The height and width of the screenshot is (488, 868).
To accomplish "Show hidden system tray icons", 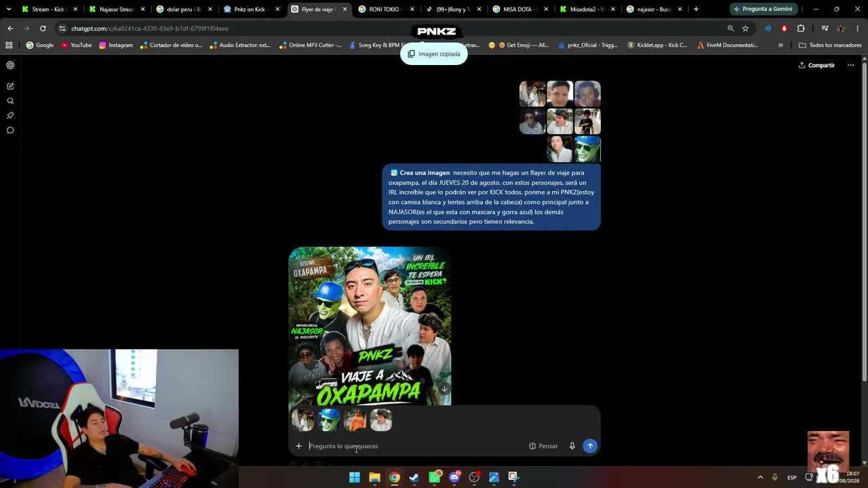I will pos(759,477).
